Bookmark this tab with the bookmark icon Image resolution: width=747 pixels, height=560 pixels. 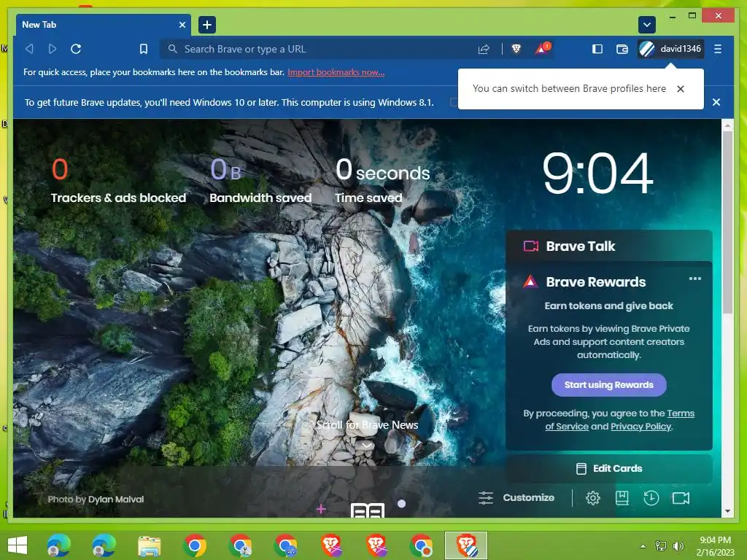click(144, 49)
